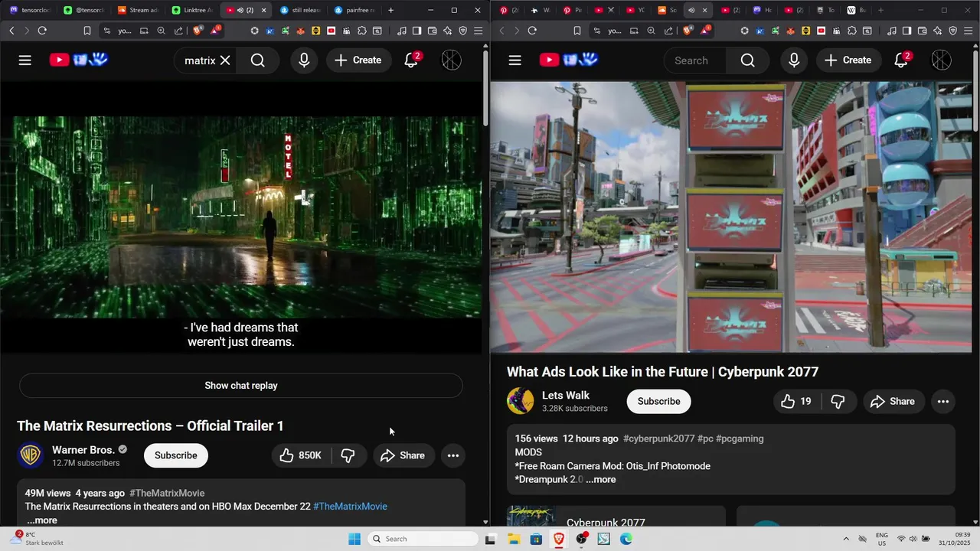Clear the 'matrix' search text with X
The image size is (980, 551).
tap(225, 60)
